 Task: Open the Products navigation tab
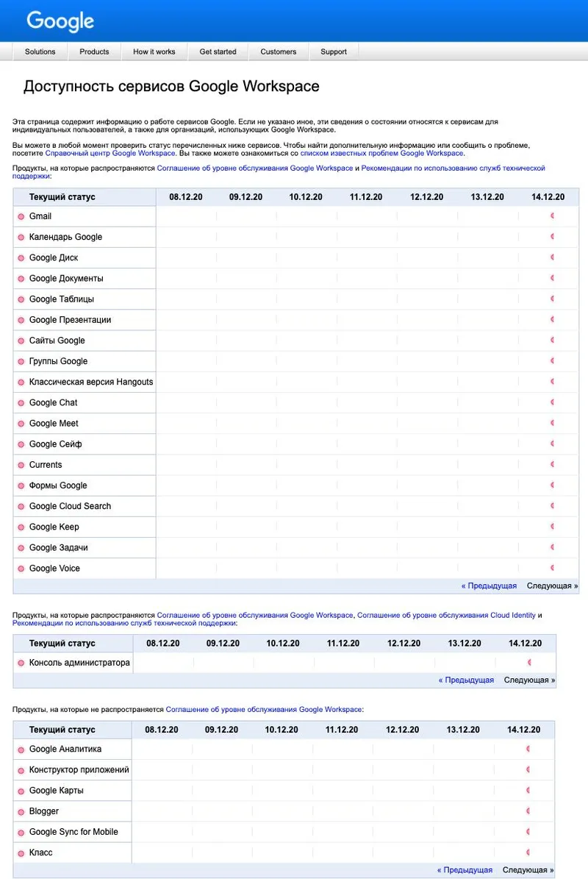94,51
